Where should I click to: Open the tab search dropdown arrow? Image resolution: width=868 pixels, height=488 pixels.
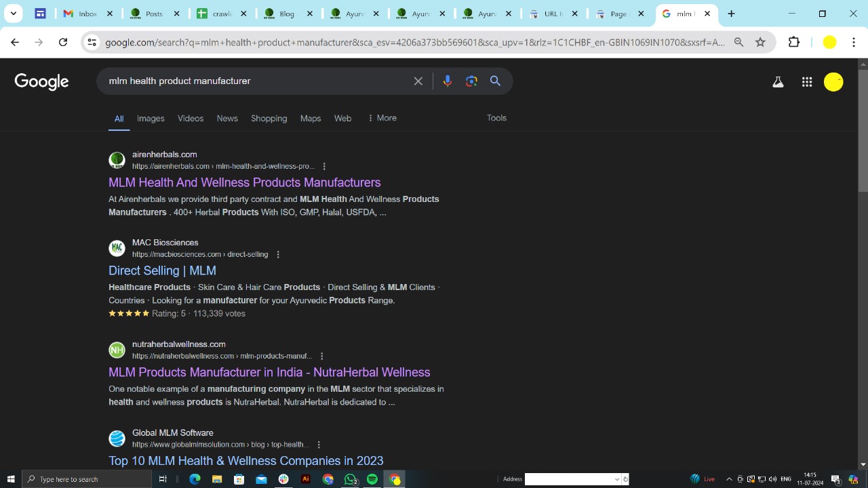pos(13,14)
